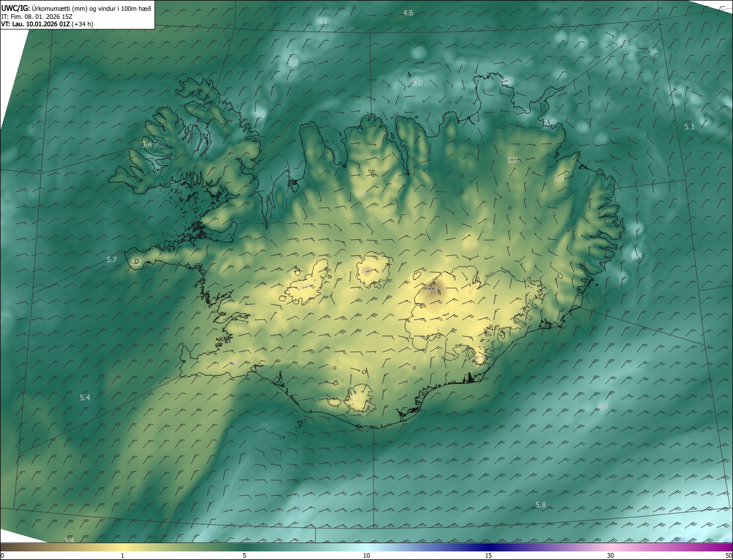Click the 5.4 value label in the southwest sea

pos(85,397)
